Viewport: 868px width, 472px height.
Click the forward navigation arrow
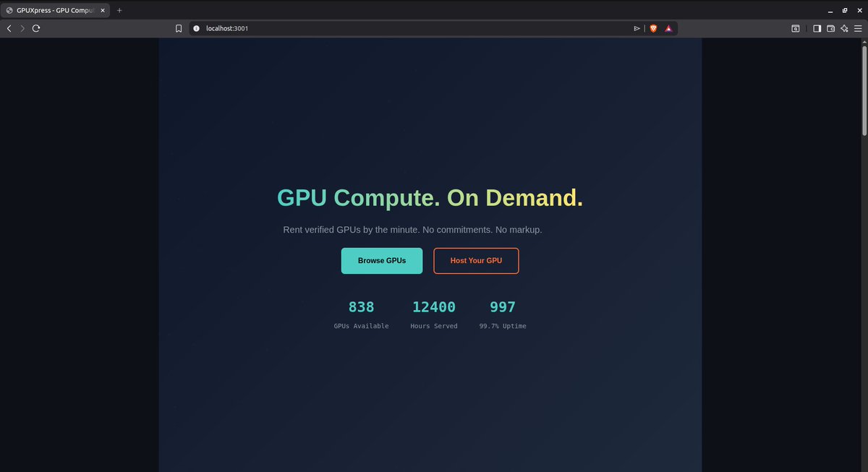pos(22,28)
